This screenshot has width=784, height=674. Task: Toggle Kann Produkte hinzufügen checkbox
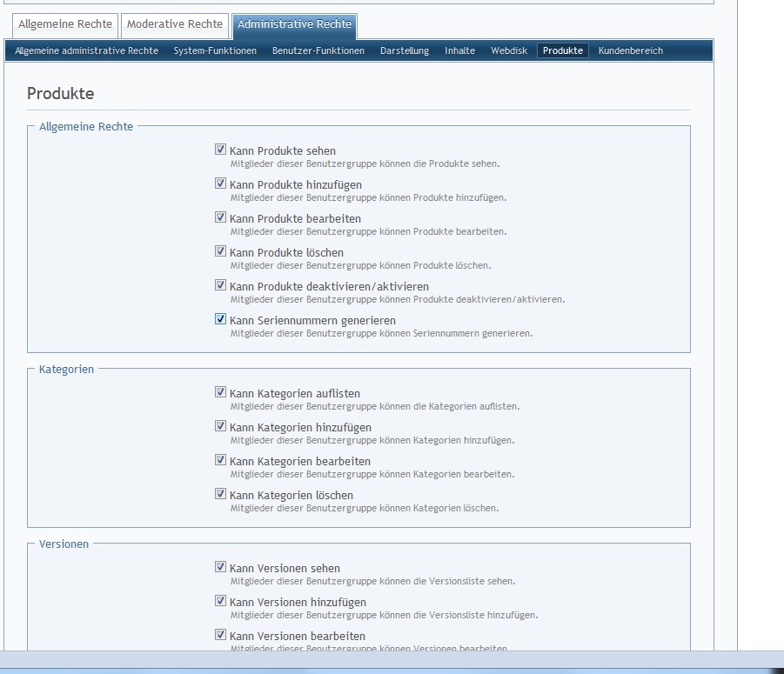point(221,184)
